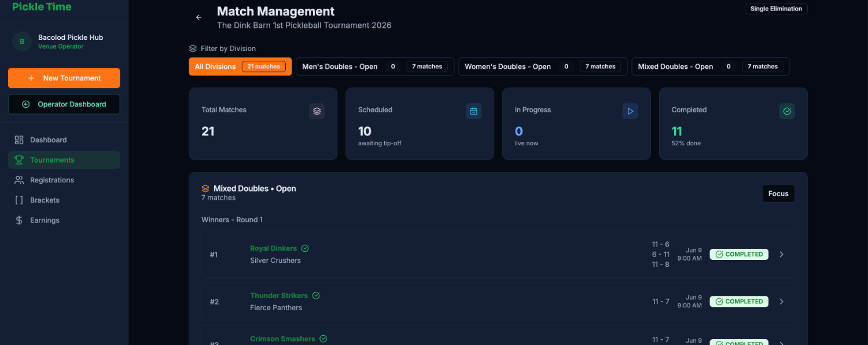Click the Scheduled calendar icon

coord(473,111)
